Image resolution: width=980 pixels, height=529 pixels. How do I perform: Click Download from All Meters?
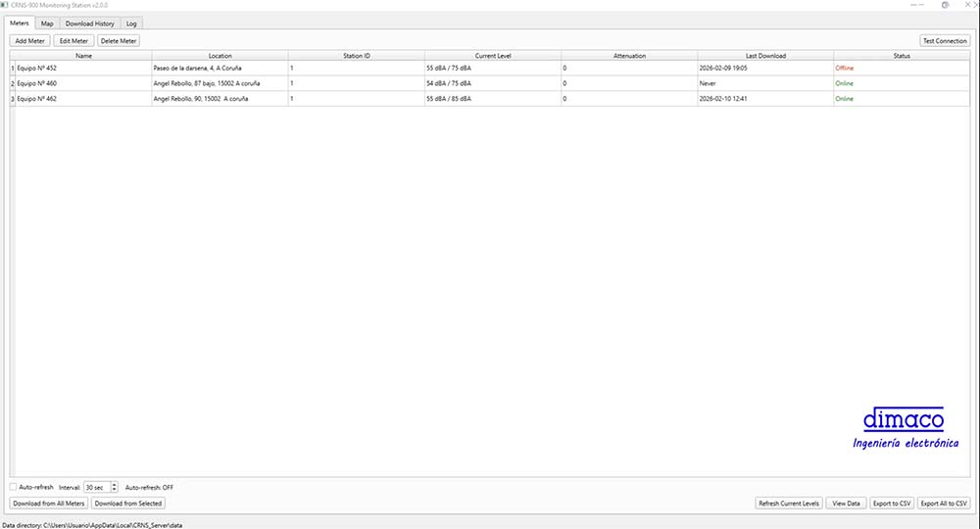(49, 503)
